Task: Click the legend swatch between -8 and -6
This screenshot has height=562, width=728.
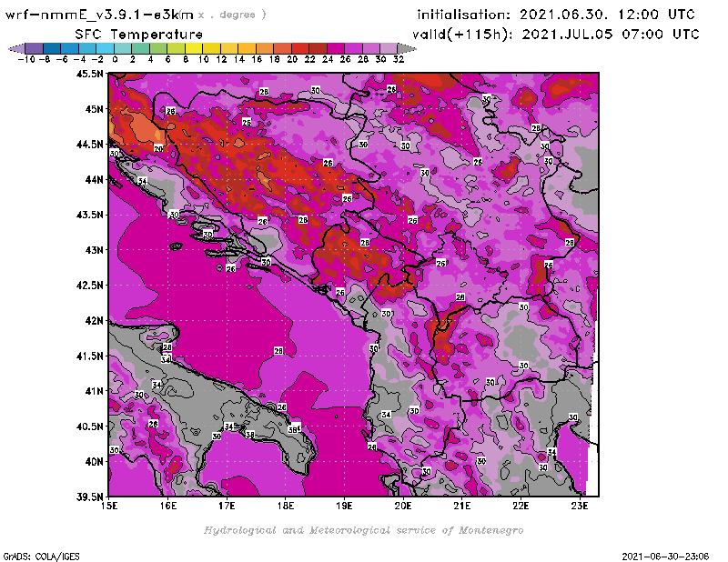Action: point(52,48)
